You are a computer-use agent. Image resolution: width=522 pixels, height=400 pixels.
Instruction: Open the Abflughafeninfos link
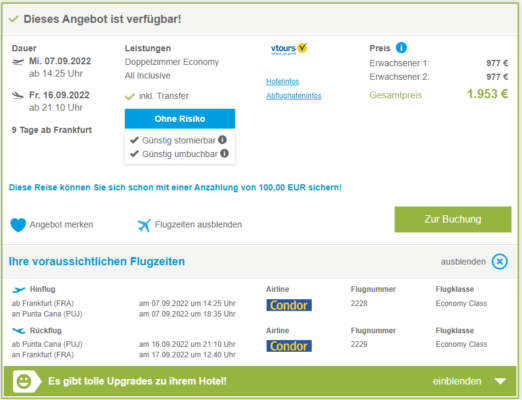pos(293,96)
